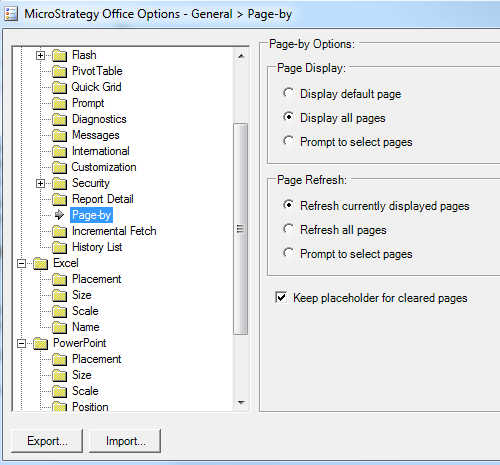This screenshot has height=465, width=500.
Task: Click the Incremental Fetch folder icon
Action: click(x=60, y=231)
